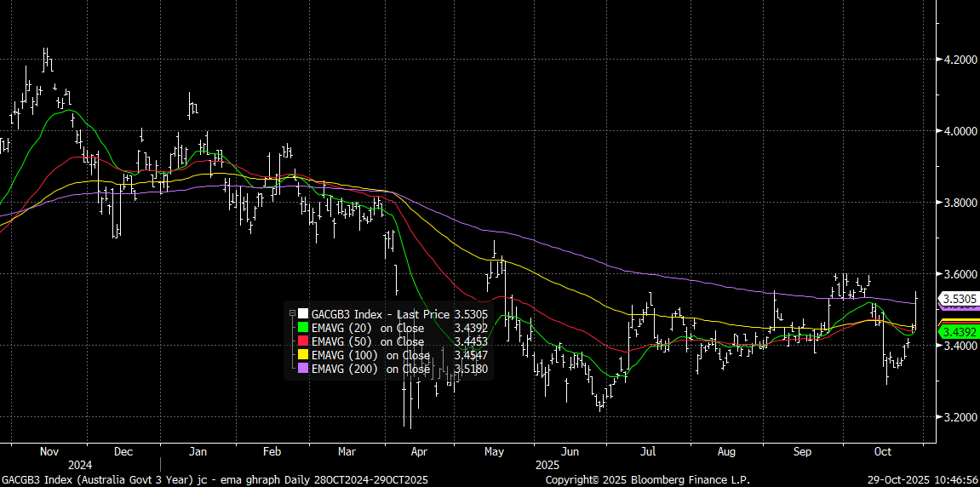Select the EMAVG (100) on Close legend label
980x487 pixels.
370,355
